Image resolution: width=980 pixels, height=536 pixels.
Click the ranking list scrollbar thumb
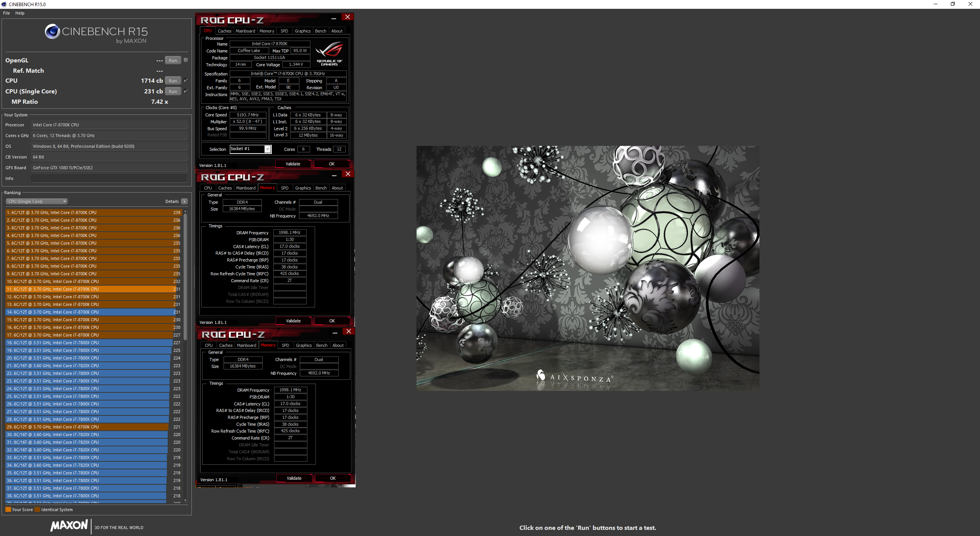[x=185, y=276]
